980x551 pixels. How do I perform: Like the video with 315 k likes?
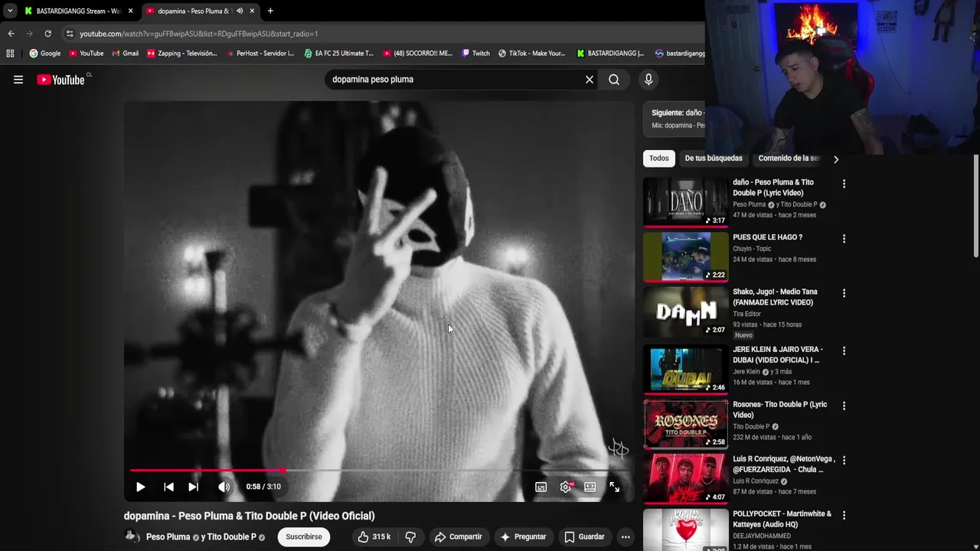(x=374, y=537)
